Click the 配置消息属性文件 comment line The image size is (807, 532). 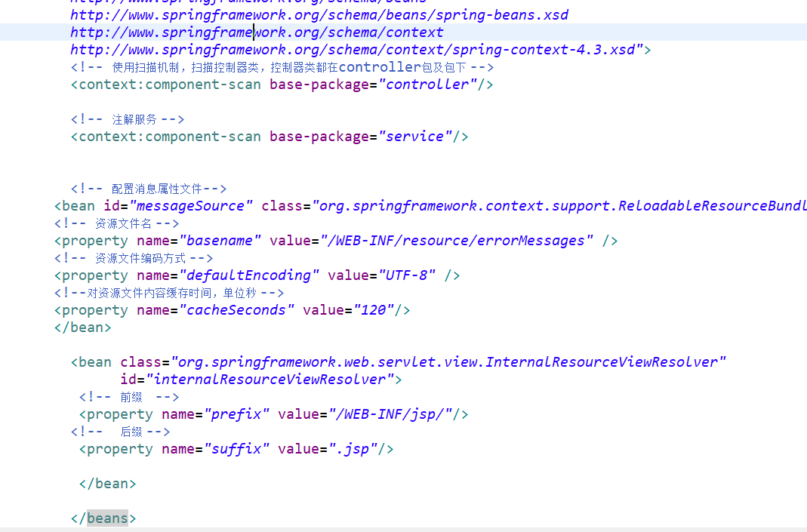pyautogui.click(x=149, y=189)
